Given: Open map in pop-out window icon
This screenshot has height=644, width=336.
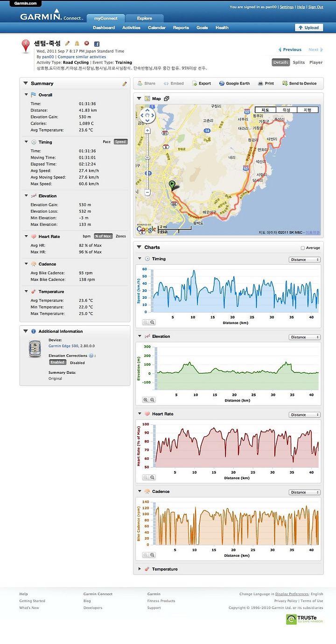Looking at the screenshot, I should click(167, 98).
